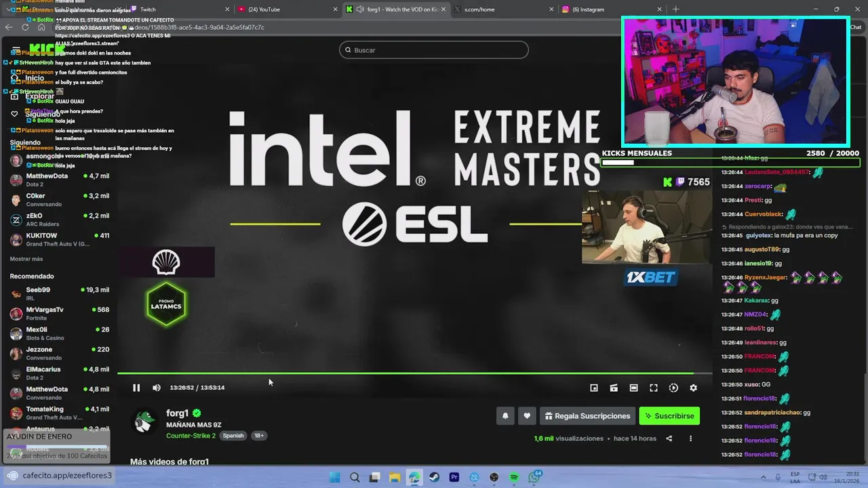Click the green Suscribirse button
The width and height of the screenshot is (868, 488).
(669, 416)
